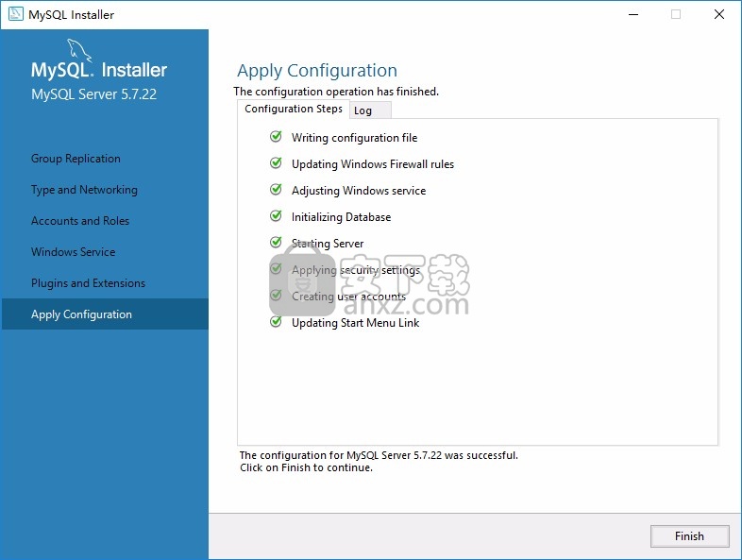
Task: Click the 'MySQL Server 5.7.22' sidebar label
Action: 93,94
